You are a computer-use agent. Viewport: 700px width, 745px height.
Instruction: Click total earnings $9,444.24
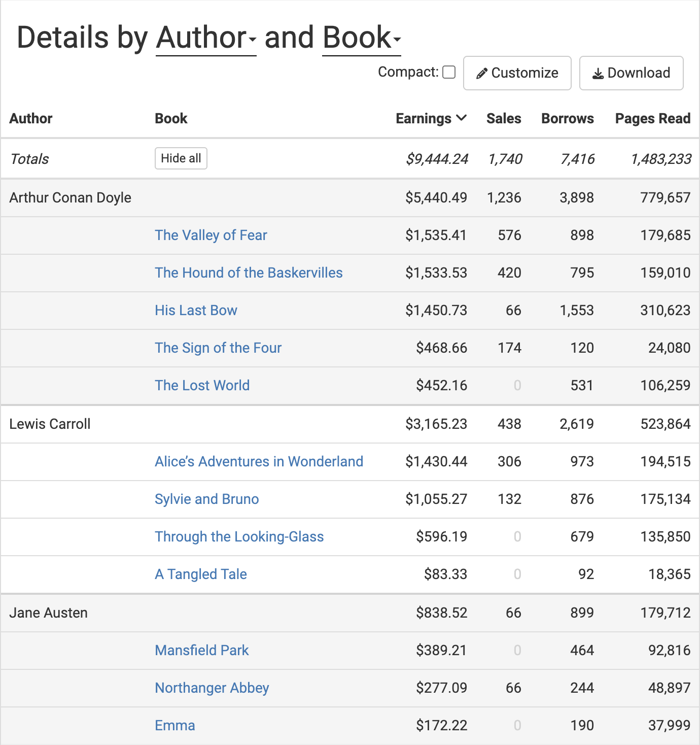pos(437,159)
